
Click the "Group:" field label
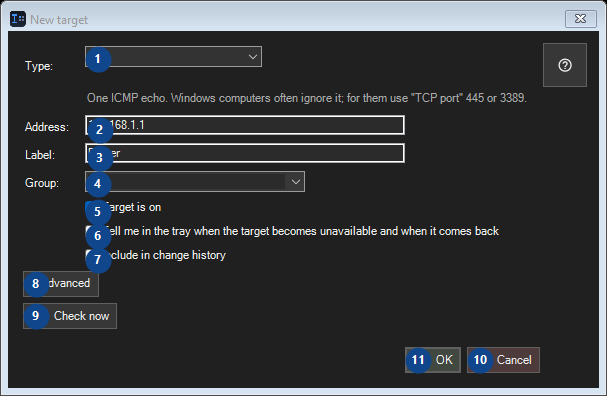(x=42, y=183)
